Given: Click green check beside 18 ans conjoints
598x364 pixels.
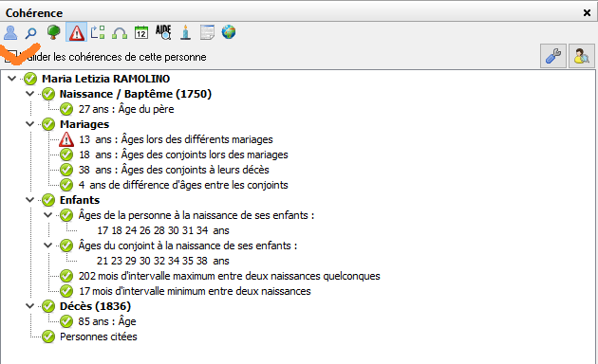Looking at the screenshot, I should (66, 155).
